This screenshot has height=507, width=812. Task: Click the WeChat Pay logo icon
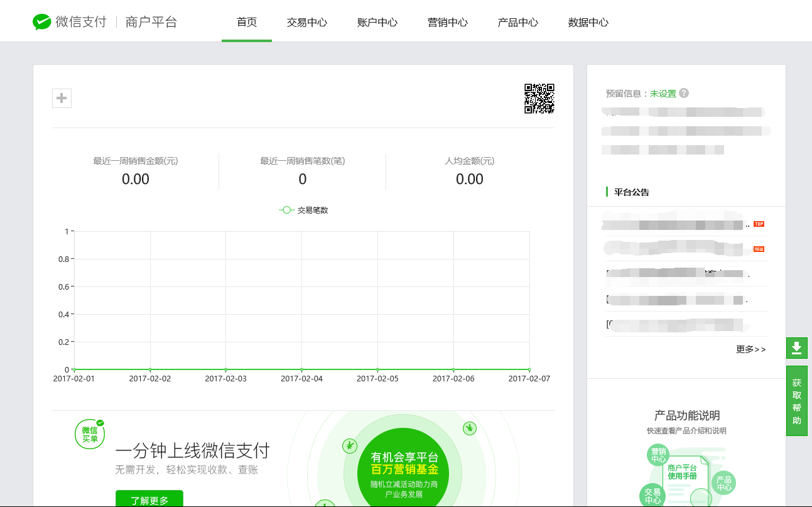click(x=41, y=22)
